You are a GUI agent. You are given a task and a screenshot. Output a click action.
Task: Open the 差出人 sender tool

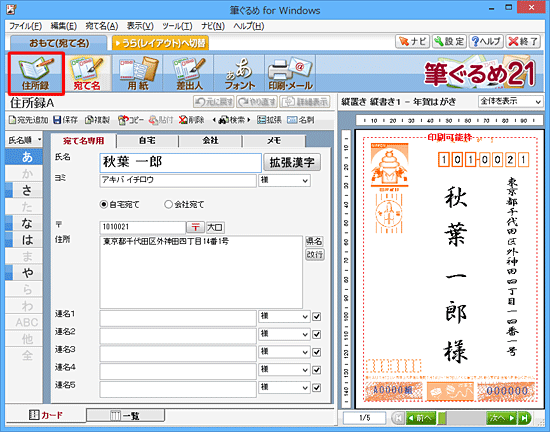click(x=189, y=74)
